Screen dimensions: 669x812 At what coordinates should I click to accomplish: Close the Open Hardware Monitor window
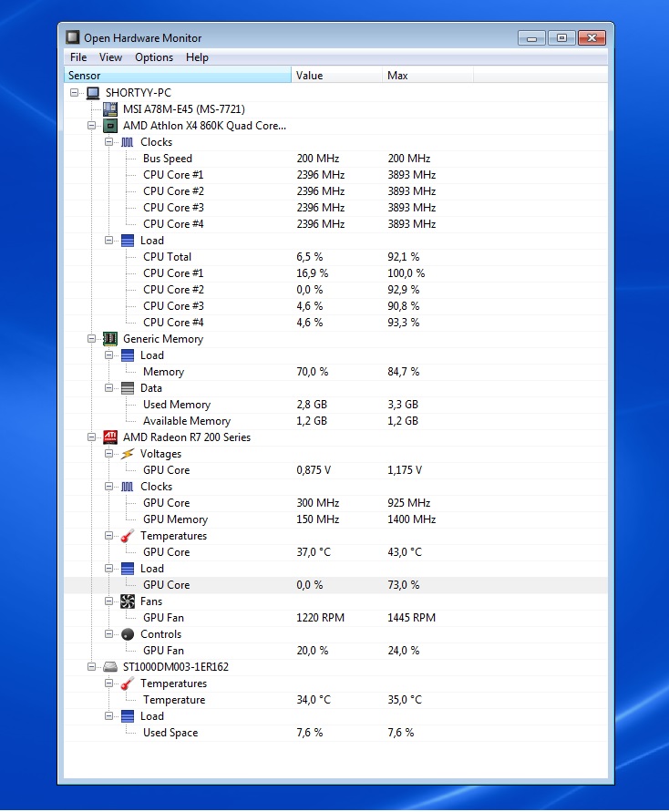point(592,37)
